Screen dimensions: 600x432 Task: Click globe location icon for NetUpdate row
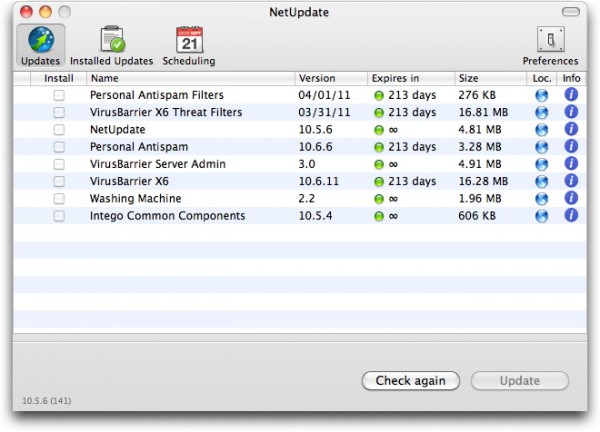click(541, 130)
